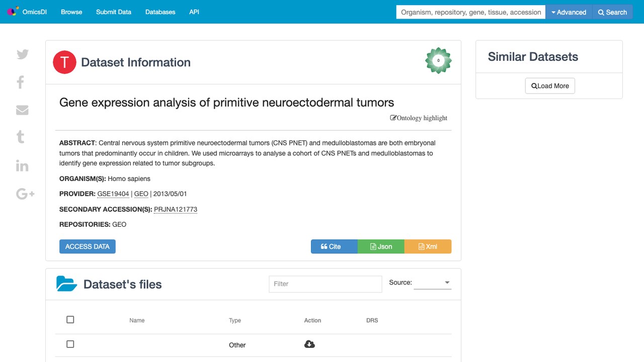This screenshot has height=362, width=644.
Task: Click the OmicsDI logo icon
Action: (x=13, y=11)
